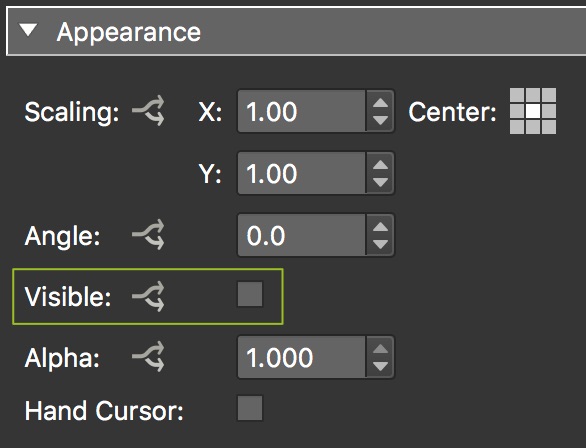Click the Alpha value field
The image size is (586, 448).
pos(302,357)
